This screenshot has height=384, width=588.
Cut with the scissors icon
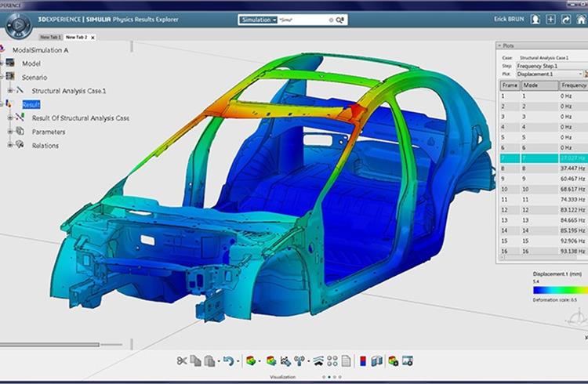coord(182,360)
